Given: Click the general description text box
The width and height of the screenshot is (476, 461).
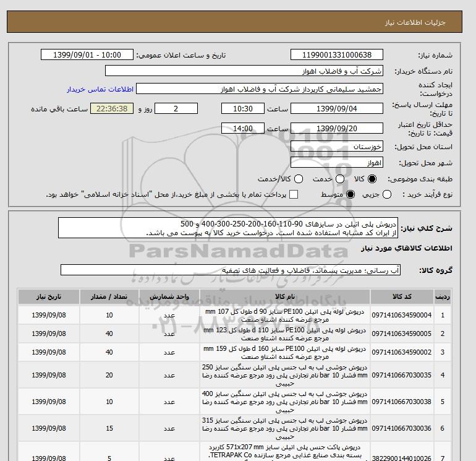Looking at the screenshot, I should [x=228, y=228].
